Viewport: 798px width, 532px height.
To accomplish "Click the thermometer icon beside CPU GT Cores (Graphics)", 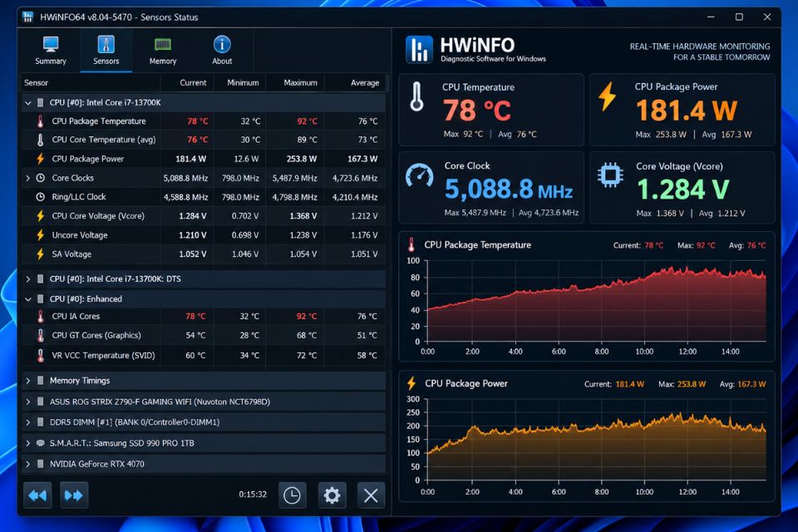I will [40, 336].
